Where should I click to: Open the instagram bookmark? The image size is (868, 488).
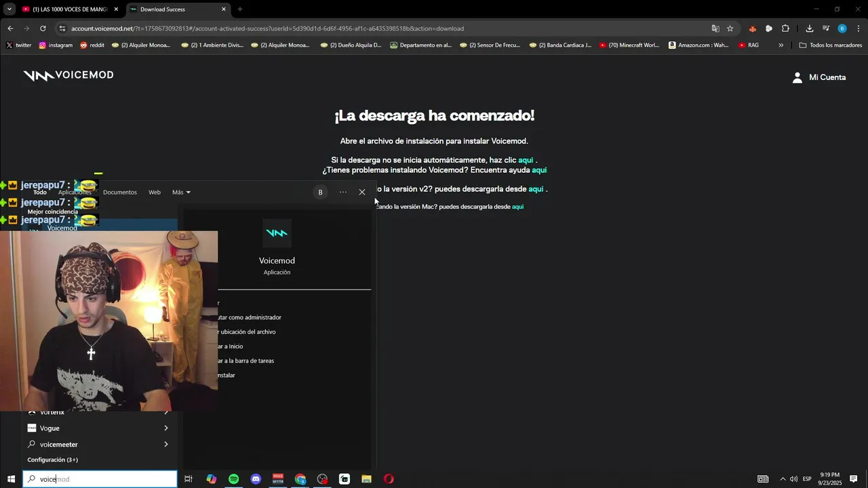click(56, 45)
